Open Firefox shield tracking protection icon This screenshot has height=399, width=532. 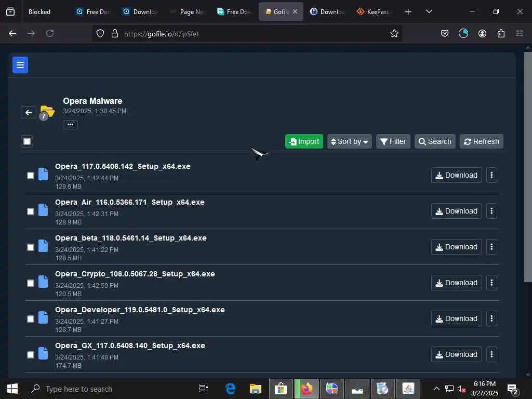100,33
